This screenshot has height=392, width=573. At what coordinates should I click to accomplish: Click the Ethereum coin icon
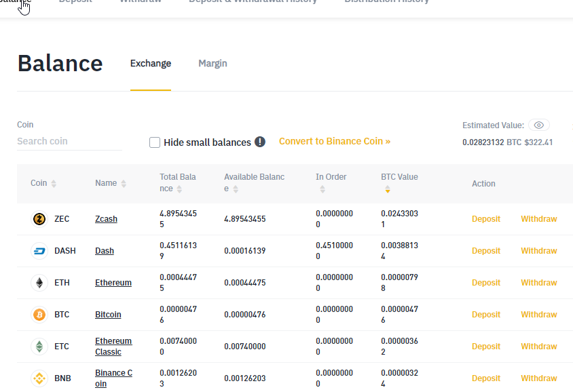click(39, 283)
